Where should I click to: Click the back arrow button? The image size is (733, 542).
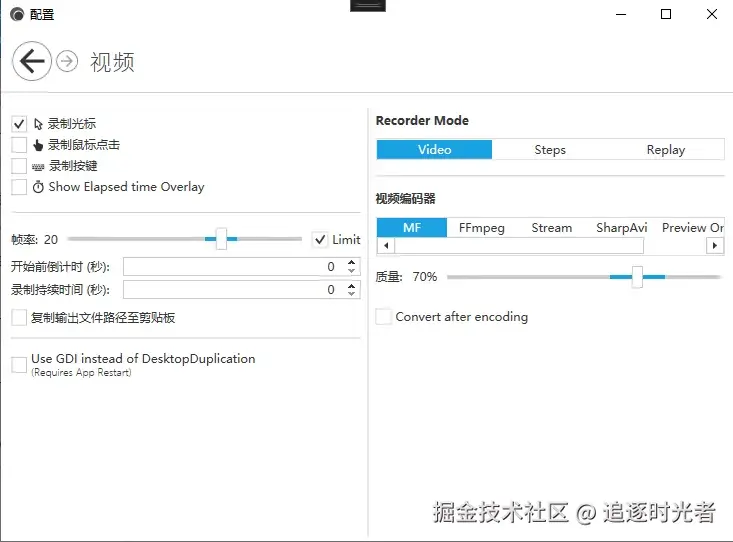tap(32, 61)
